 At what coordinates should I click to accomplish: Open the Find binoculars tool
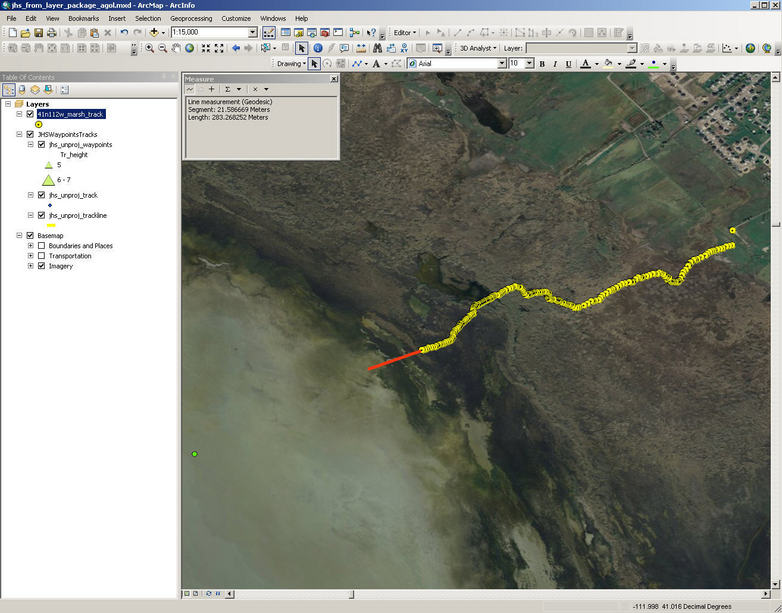[378, 48]
